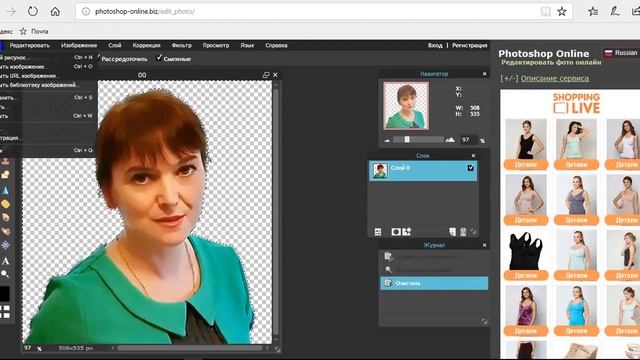Delete layer trash icon in Слои panel
Image resolution: width=640 pixels, height=360 pixels.
coord(463,232)
